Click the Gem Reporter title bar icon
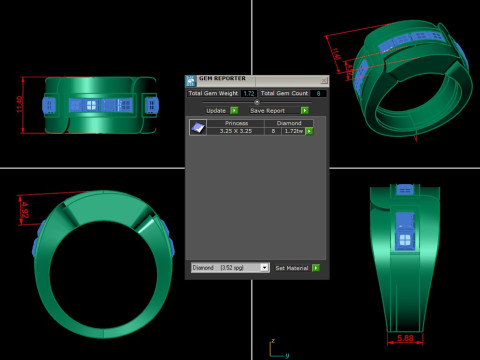Screen dimensions: 480x360 pyautogui.click(x=190, y=81)
